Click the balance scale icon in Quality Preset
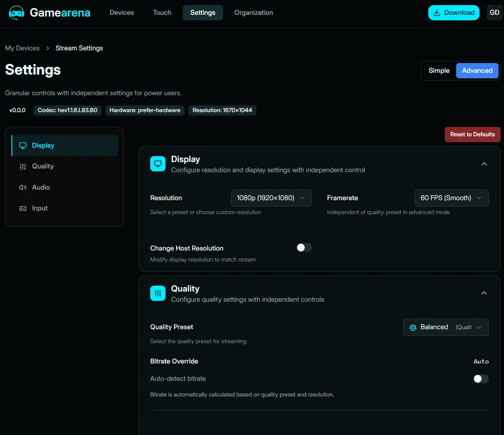Viewport: 504px width, 435px height. [x=413, y=327]
